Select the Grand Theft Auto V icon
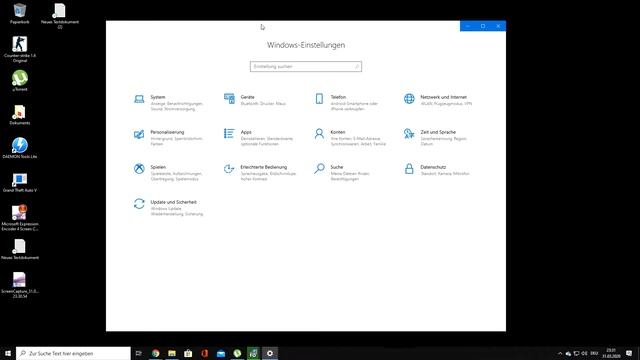Viewport: 640px width, 360px height. (x=20, y=182)
